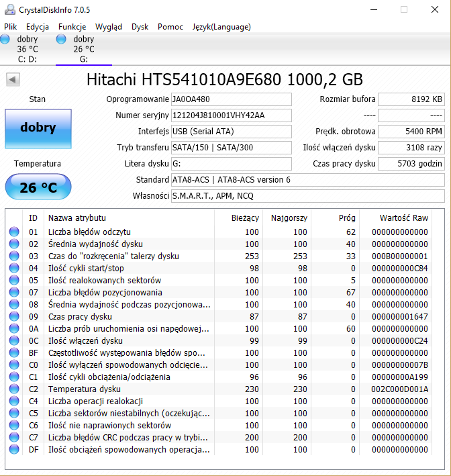Image resolution: width=451 pixels, height=476 pixels.
Task: Click the blue 'dobry' health status button
Action: click(38, 129)
